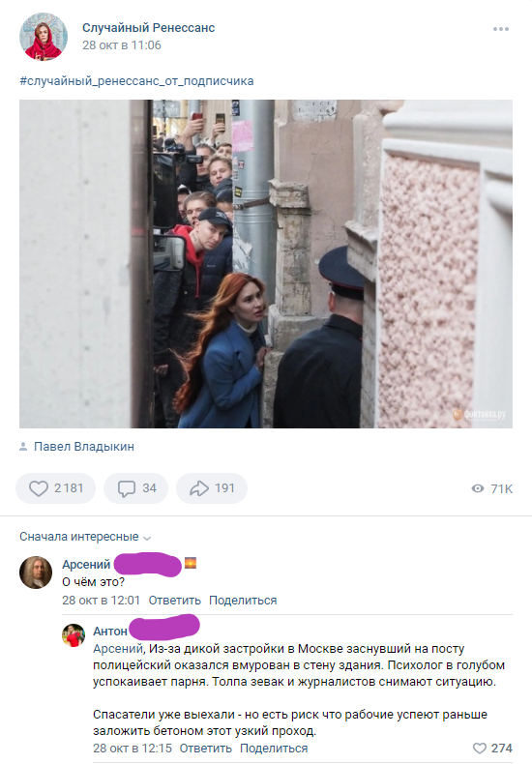
Task: Click Поделиться under Антон's reply
Action: pos(274,748)
